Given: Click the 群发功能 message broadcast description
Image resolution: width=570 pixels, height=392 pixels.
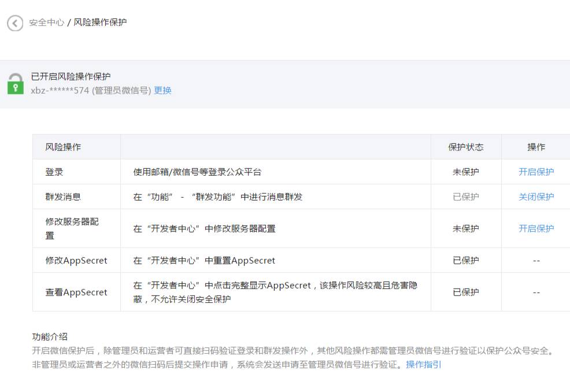Looking at the screenshot, I should pos(218,197).
